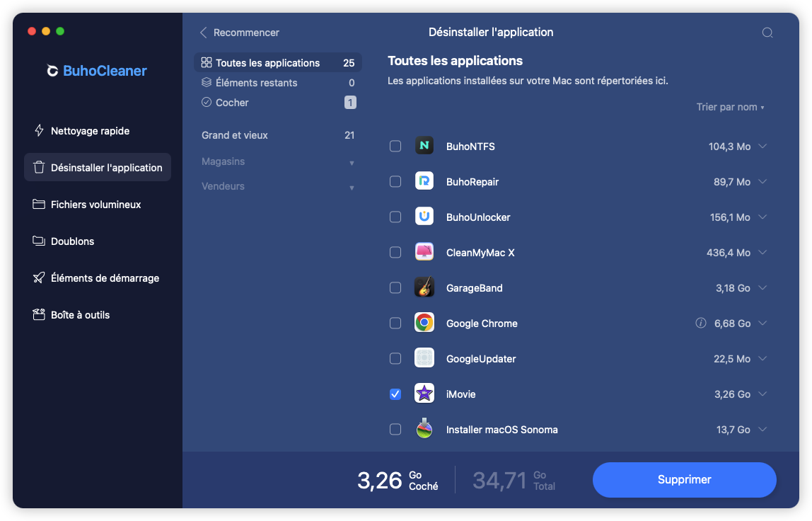The width and height of the screenshot is (812, 521).
Task: Click the grid icon of Toutes les applications
Action: point(206,63)
